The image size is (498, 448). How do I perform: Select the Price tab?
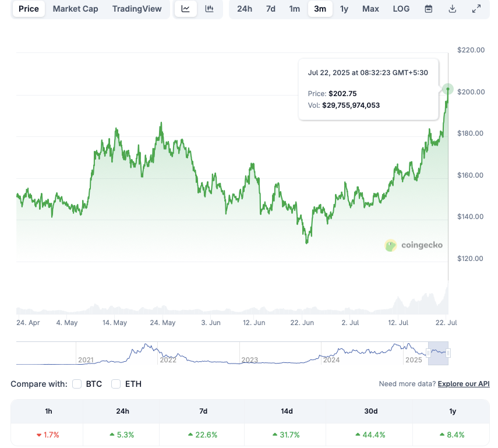(x=29, y=9)
